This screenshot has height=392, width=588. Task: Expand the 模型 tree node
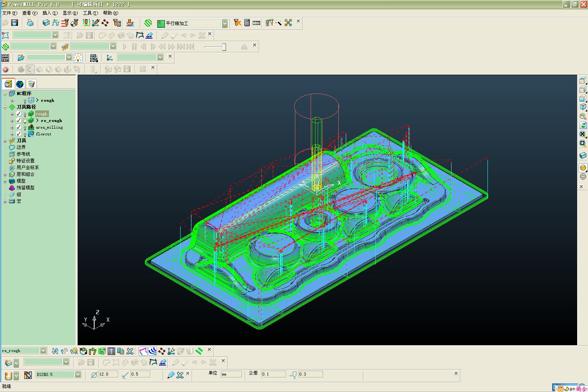click(x=5, y=181)
